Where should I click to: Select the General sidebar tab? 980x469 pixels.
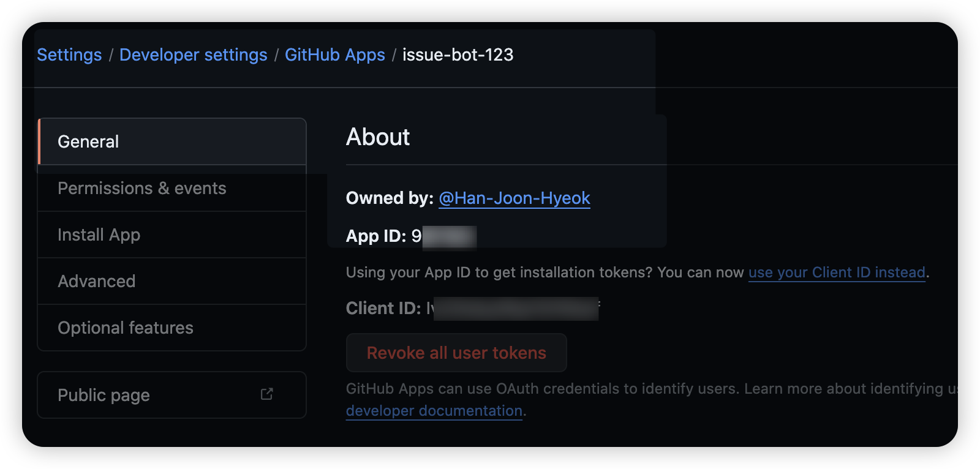click(171, 141)
